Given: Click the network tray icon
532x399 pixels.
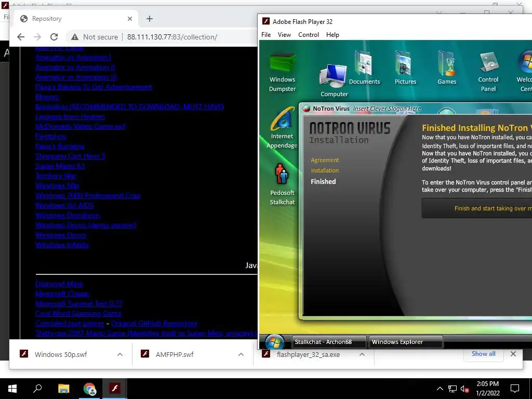Looking at the screenshot, I should point(453,389).
